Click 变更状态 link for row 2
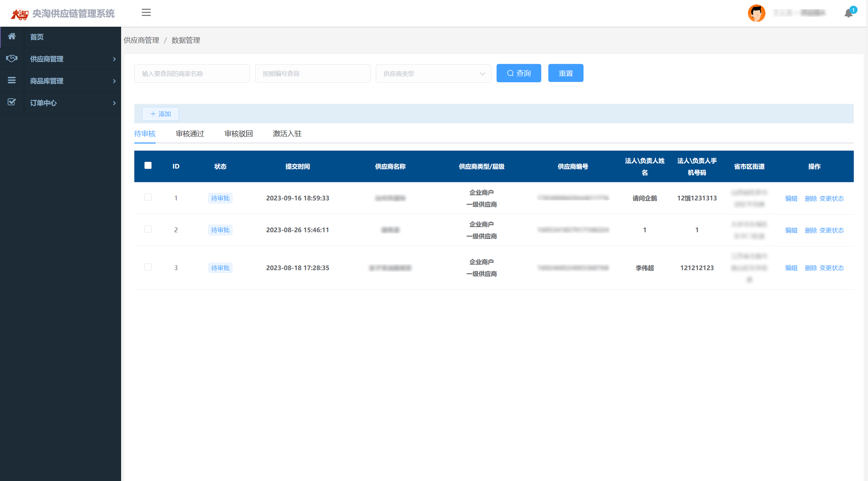 (831, 231)
